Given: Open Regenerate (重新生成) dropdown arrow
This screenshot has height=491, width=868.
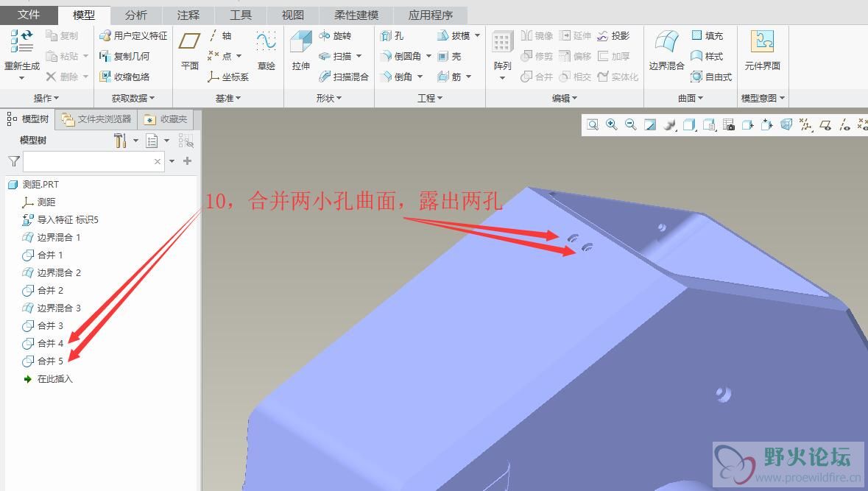Looking at the screenshot, I should pyautogui.click(x=21, y=78).
